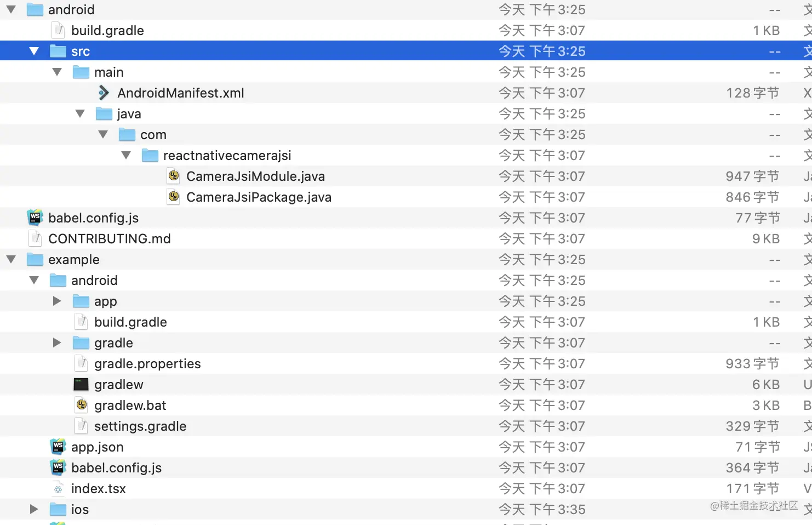The image size is (812, 525).
Task: Click the gradlew terminal executable icon
Action: pos(81,384)
